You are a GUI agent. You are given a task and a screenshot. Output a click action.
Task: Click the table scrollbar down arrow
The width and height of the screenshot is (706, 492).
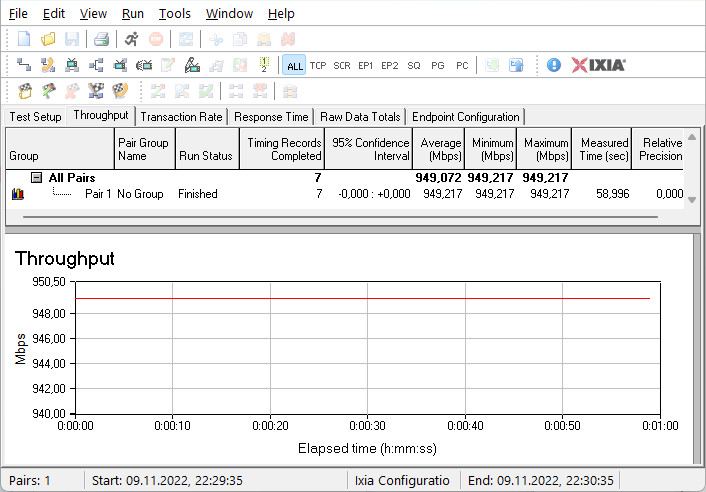[x=692, y=199]
